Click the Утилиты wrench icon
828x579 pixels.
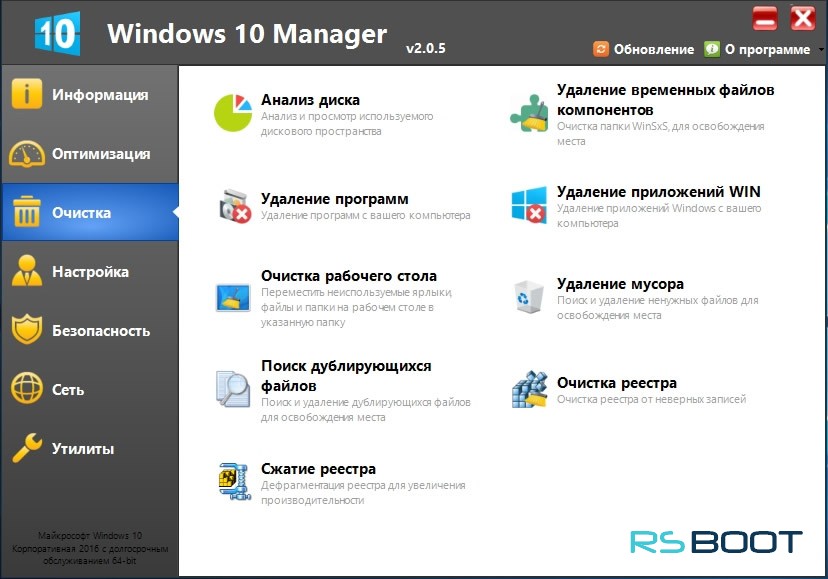point(26,447)
